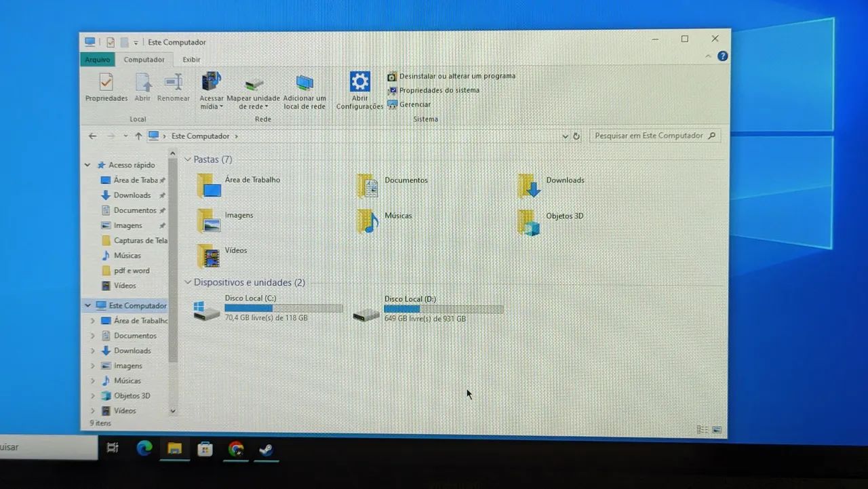Select Adicionar um local de rede

click(304, 91)
